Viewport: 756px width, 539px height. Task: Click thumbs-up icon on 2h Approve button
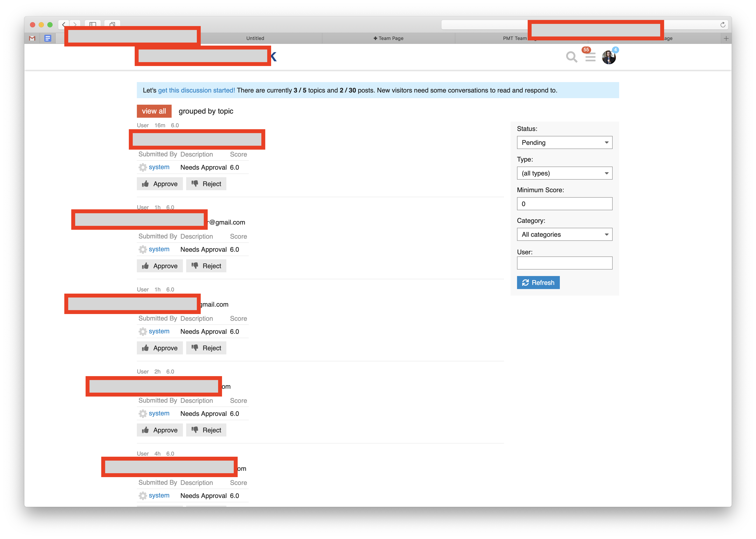145,430
